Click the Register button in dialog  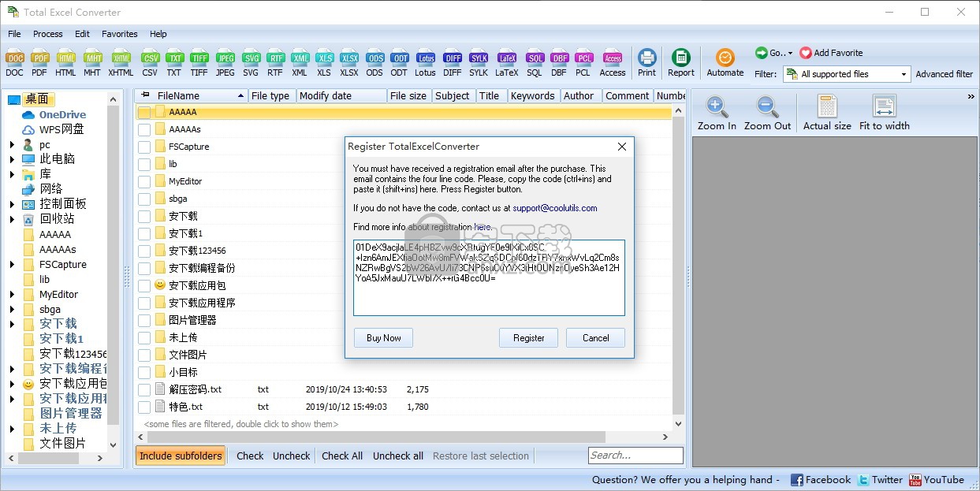click(529, 338)
